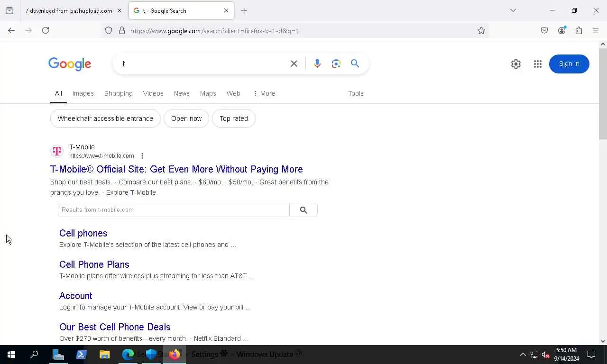Open the T-Mobile Official Site result link
The width and height of the screenshot is (607, 364).
pos(176,169)
